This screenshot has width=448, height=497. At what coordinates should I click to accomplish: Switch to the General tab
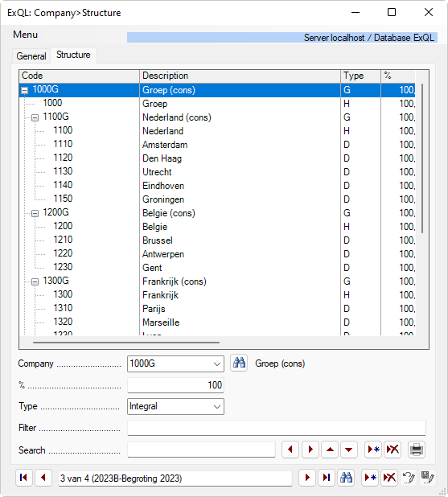(31, 56)
